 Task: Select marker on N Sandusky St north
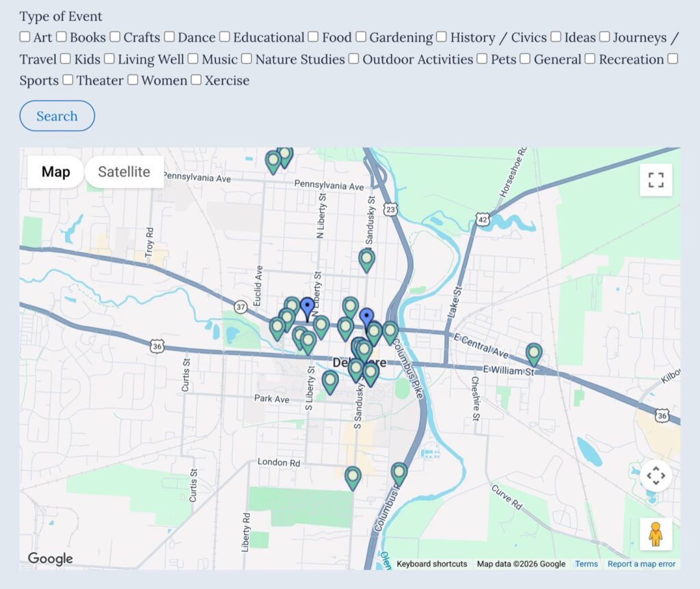click(x=366, y=261)
